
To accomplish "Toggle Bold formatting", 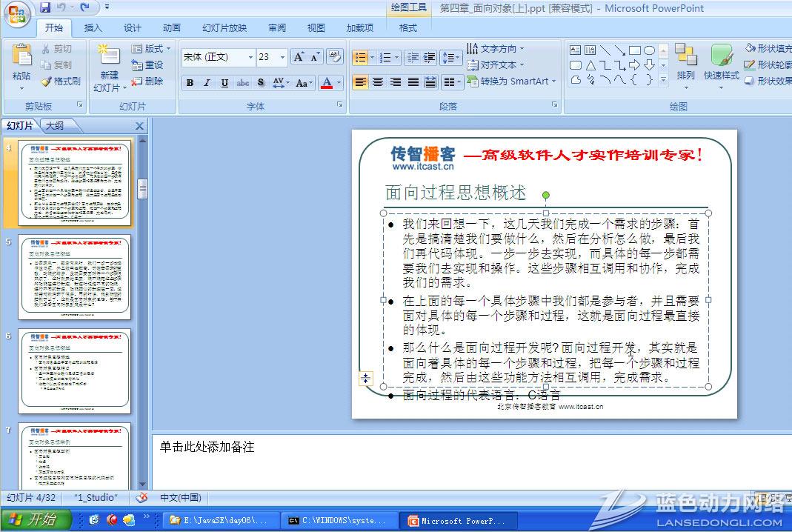I will pyautogui.click(x=190, y=83).
